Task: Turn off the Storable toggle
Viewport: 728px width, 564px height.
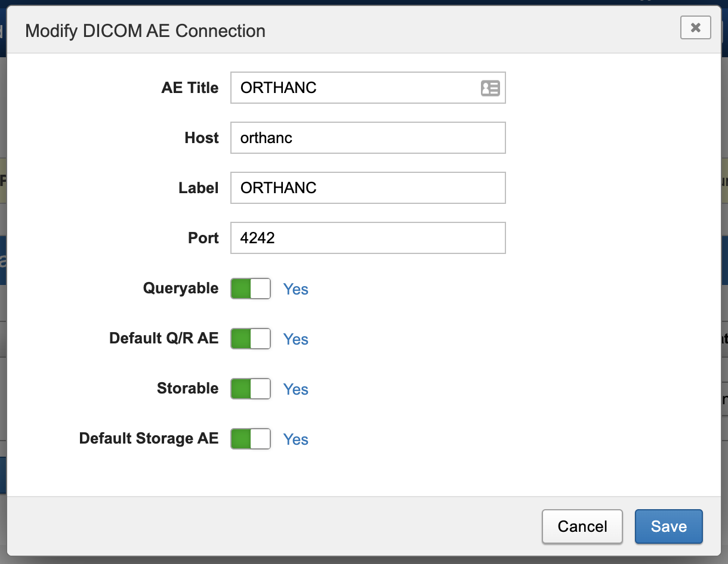Action: pos(251,389)
